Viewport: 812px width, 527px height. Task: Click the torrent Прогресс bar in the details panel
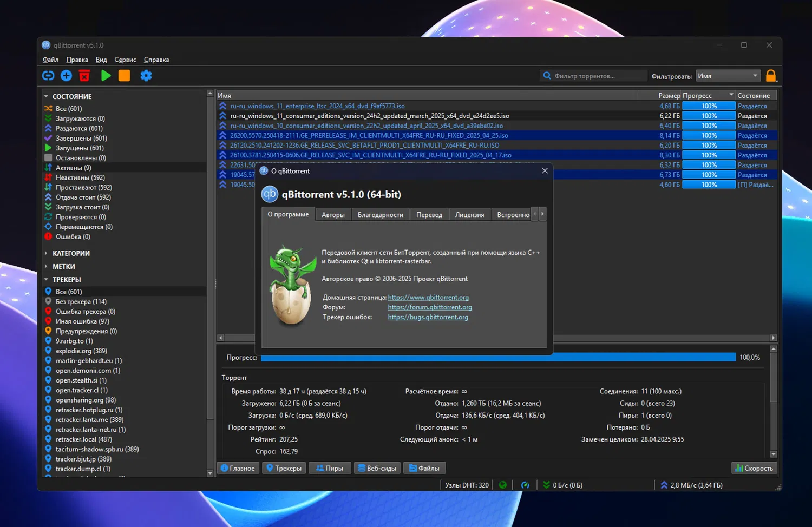(x=498, y=357)
